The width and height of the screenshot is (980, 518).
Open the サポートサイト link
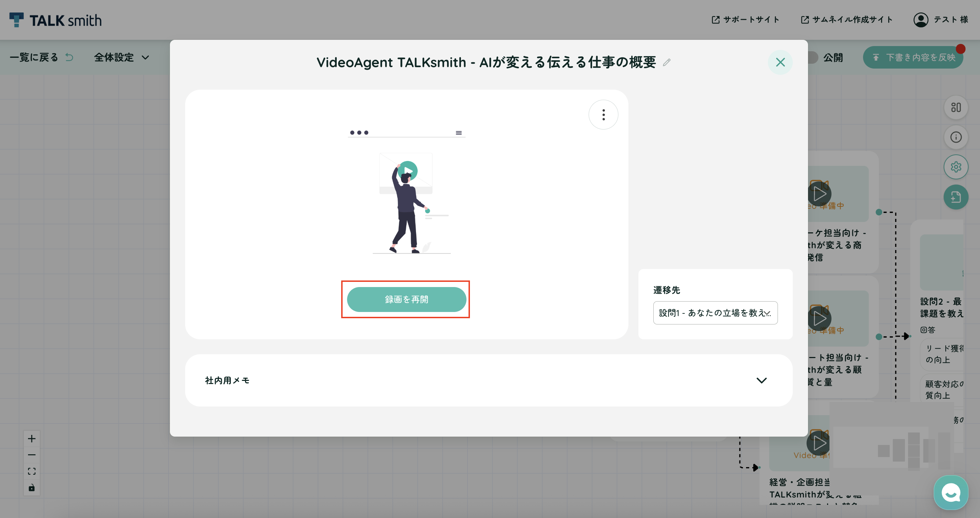pyautogui.click(x=745, y=19)
